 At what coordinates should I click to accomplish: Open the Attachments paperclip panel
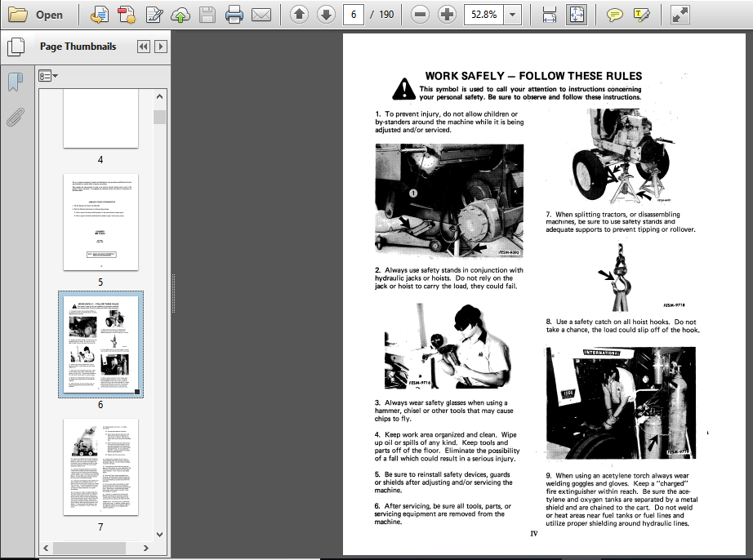pos(16,117)
